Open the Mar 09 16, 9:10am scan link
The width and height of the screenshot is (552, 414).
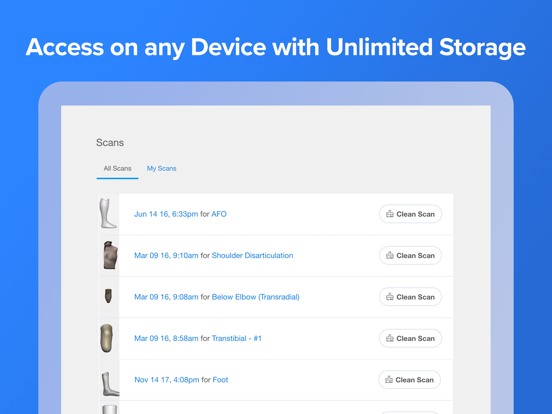click(x=166, y=256)
